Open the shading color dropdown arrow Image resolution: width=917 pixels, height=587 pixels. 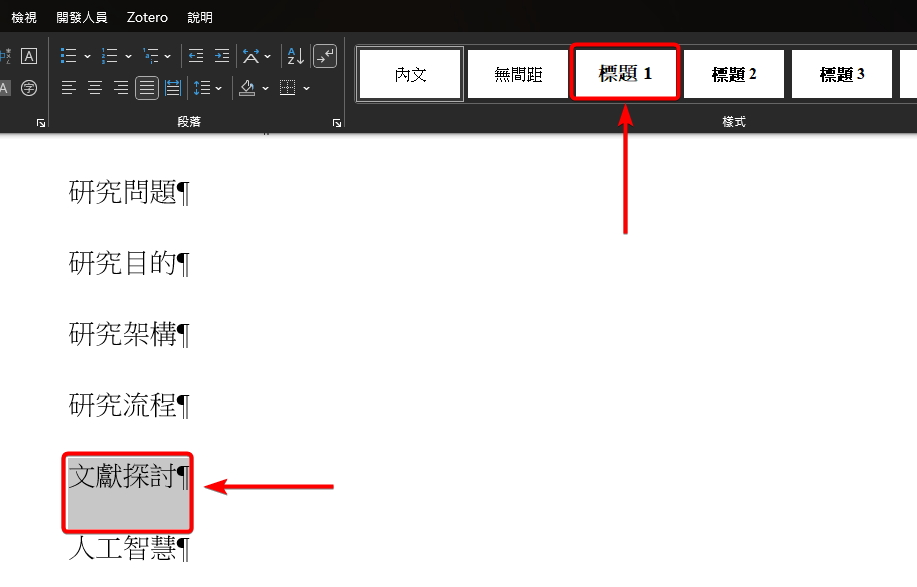coord(265,88)
